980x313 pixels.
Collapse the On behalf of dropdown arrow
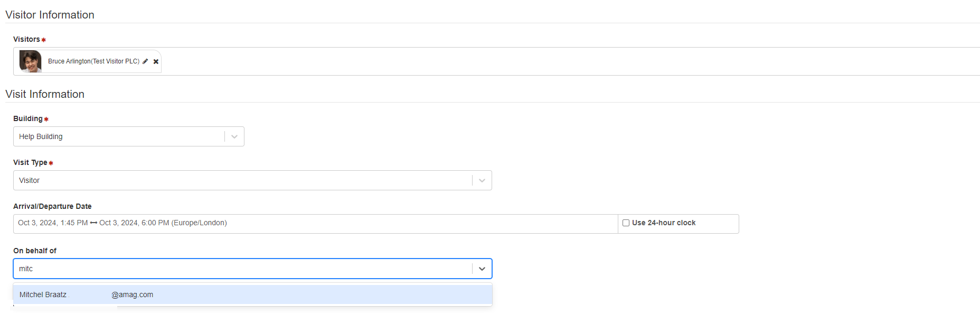(x=482, y=269)
